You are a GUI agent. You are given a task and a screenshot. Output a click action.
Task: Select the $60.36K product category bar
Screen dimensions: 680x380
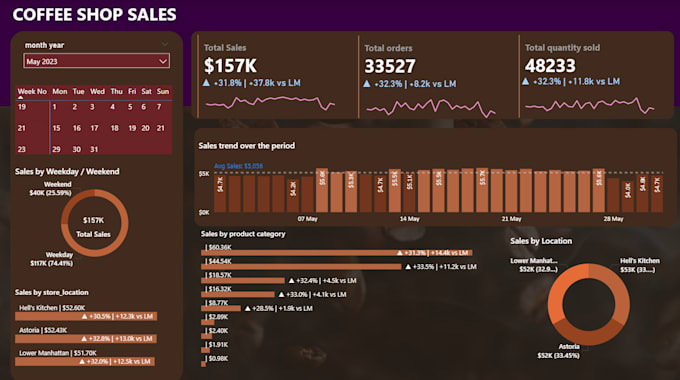(337, 253)
